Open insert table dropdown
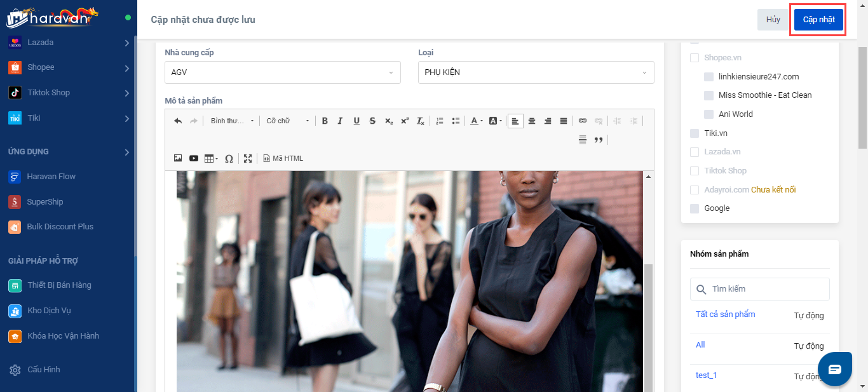868x392 pixels. (x=211, y=158)
